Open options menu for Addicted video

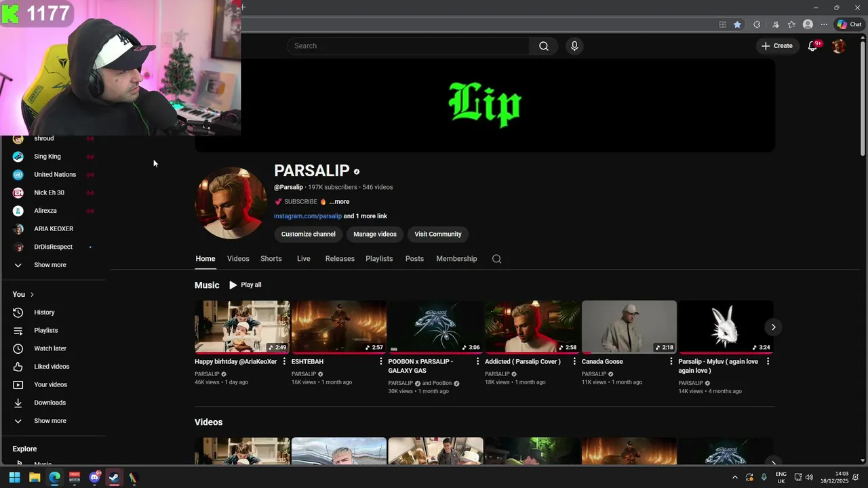pyautogui.click(x=574, y=362)
